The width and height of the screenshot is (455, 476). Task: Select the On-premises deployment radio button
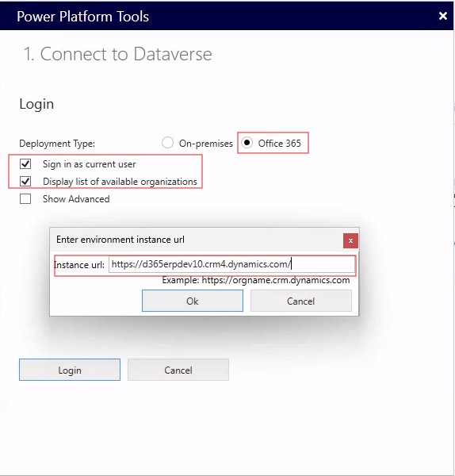(167, 143)
